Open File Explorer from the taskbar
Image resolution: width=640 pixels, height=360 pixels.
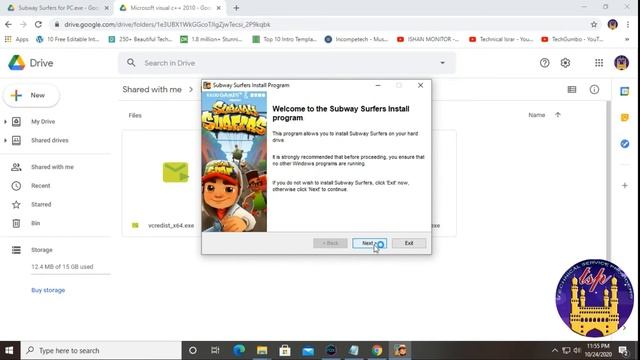click(x=262, y=350)
